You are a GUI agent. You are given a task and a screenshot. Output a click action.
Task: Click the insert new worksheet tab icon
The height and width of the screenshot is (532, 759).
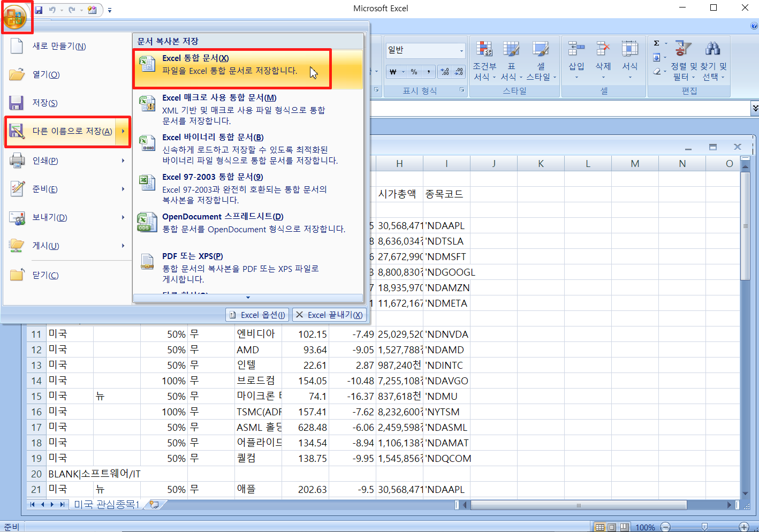pyautogui.click(x=154, y=504)
